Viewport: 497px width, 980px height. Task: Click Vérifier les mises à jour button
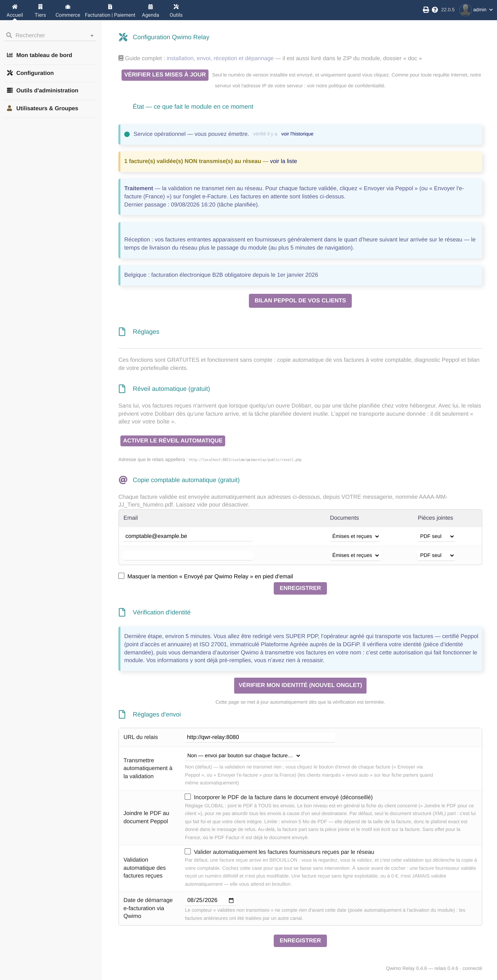(165, 75)
